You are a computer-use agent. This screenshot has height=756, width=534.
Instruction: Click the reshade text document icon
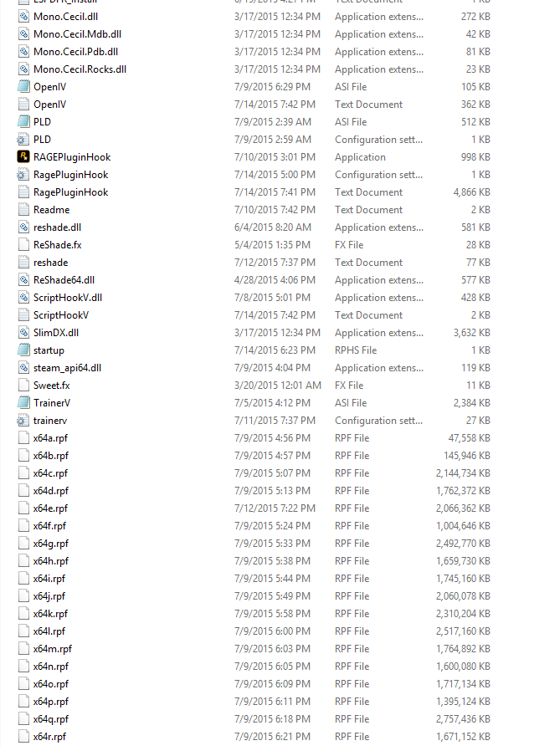tap(23, 263)
